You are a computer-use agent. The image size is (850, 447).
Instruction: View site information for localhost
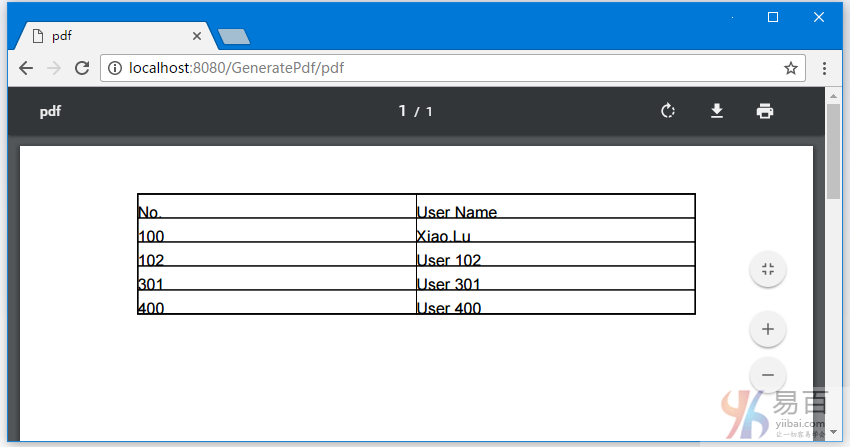click(115, 68)
